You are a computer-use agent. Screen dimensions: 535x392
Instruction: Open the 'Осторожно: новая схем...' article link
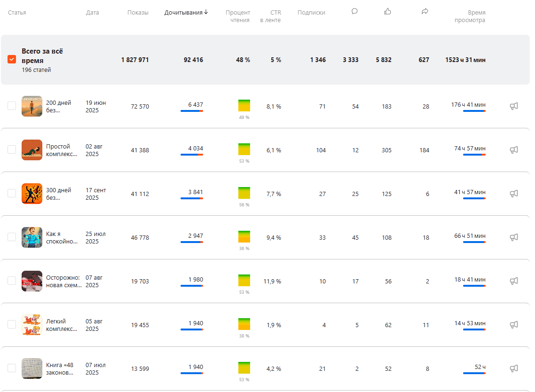63,281
